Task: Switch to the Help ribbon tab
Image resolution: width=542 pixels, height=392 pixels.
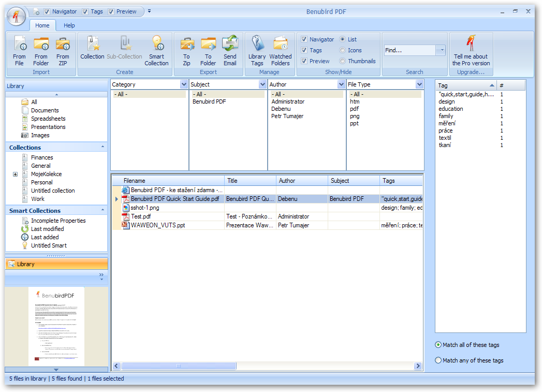Action: (69, 25)
